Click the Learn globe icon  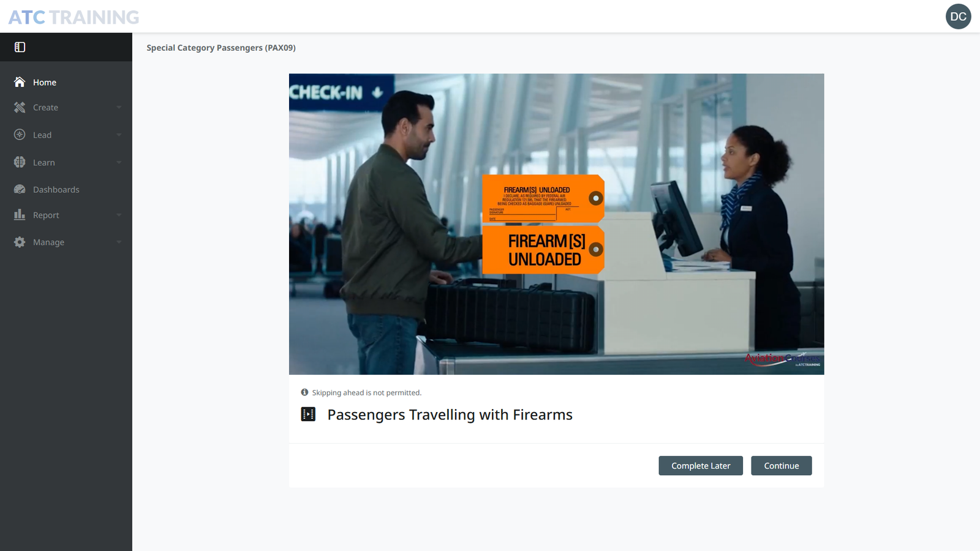20,162
